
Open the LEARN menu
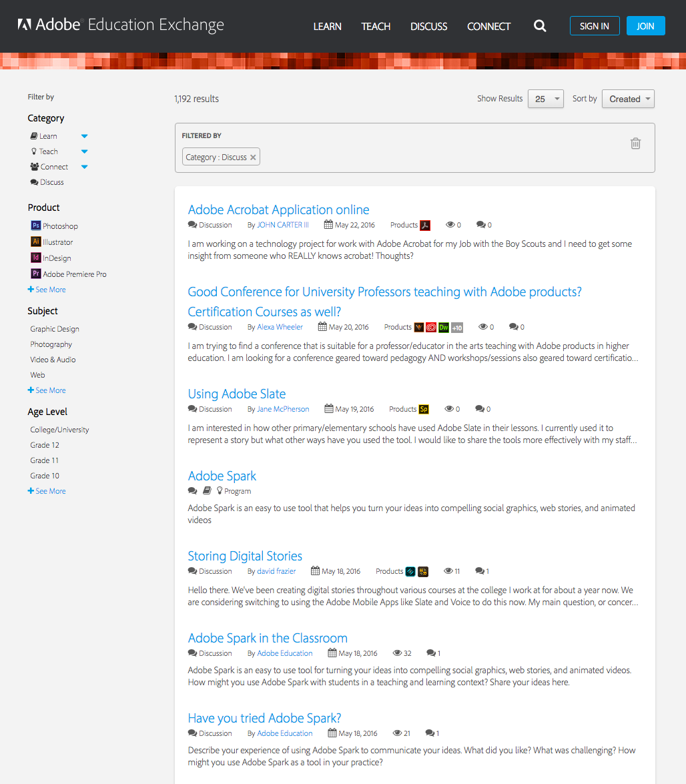click(328, 27)
